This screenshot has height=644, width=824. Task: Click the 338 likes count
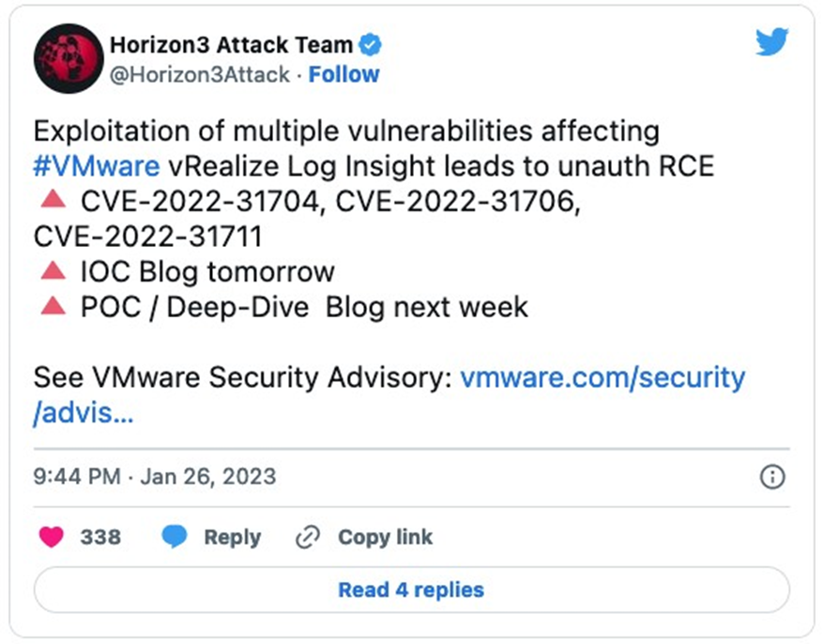point(100,537)
